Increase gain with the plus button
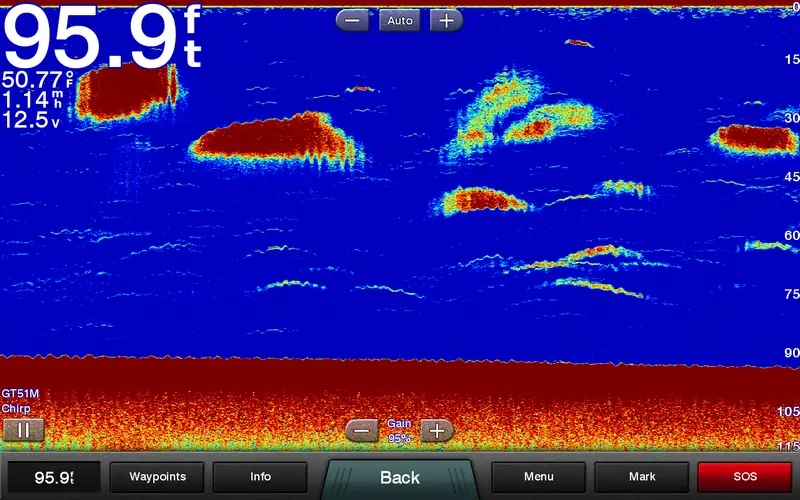Screen dimensions: 800x500 [436, 431]
